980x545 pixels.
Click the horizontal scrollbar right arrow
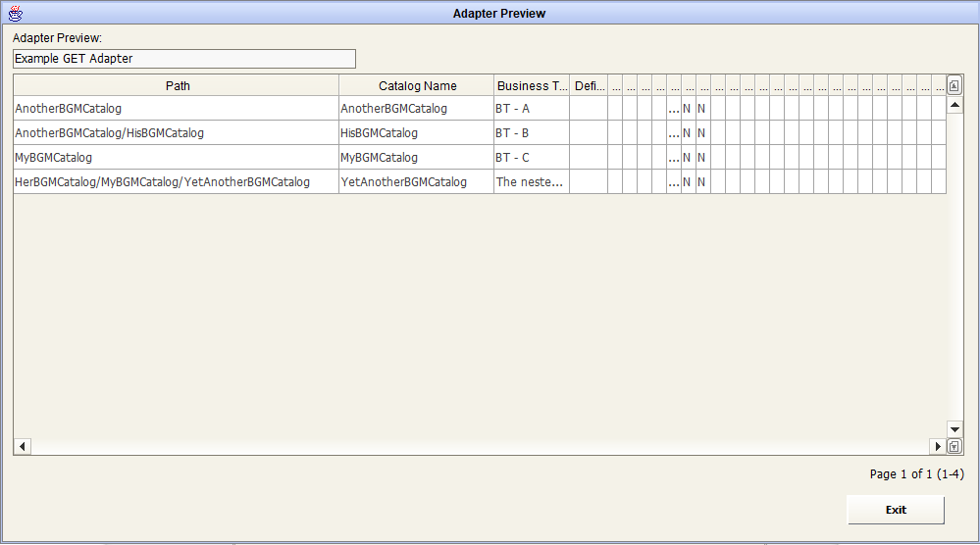point(938,446)
